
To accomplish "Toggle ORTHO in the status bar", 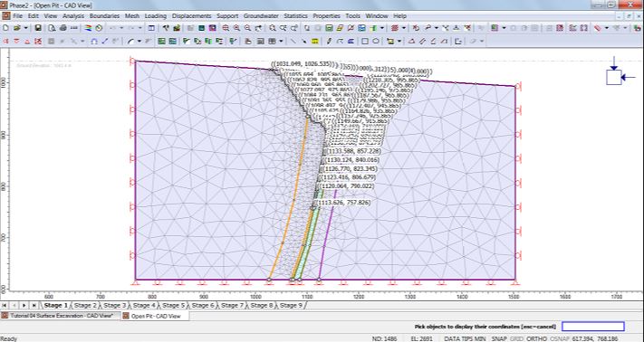I will pos(535,338).
